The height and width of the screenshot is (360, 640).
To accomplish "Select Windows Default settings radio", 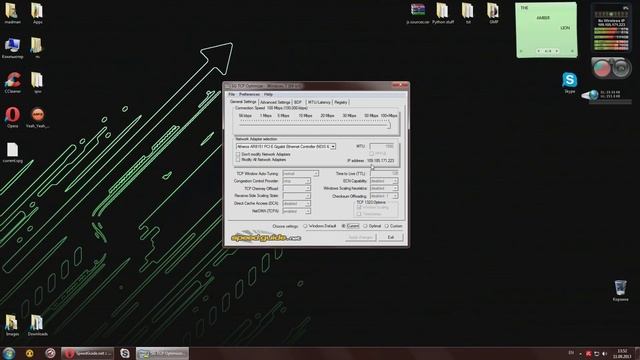I will click(x=305, y=226).
